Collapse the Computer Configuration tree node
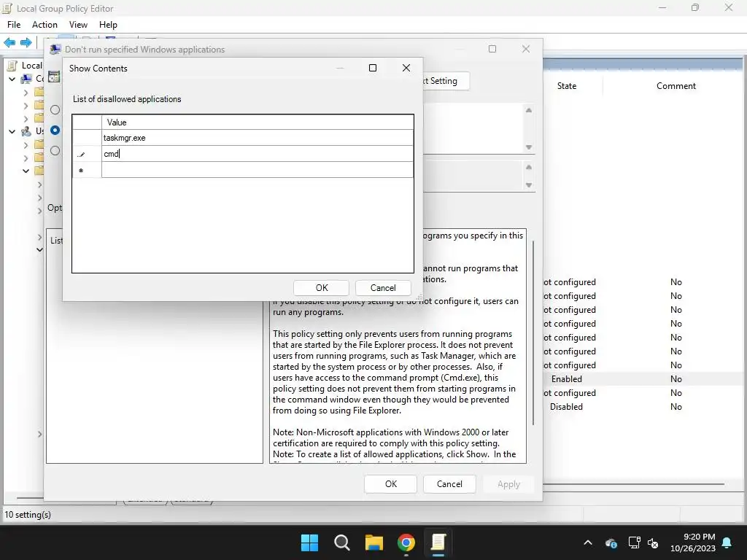 pos(12,79)
